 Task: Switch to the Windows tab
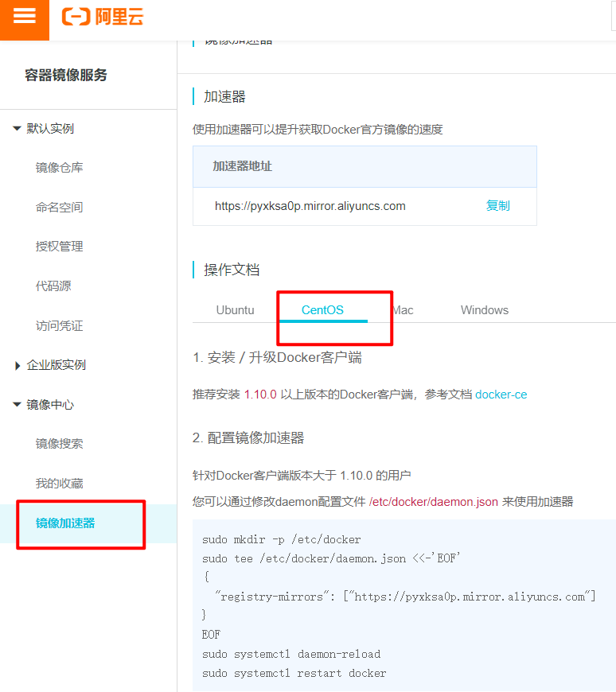click(485, 310)
